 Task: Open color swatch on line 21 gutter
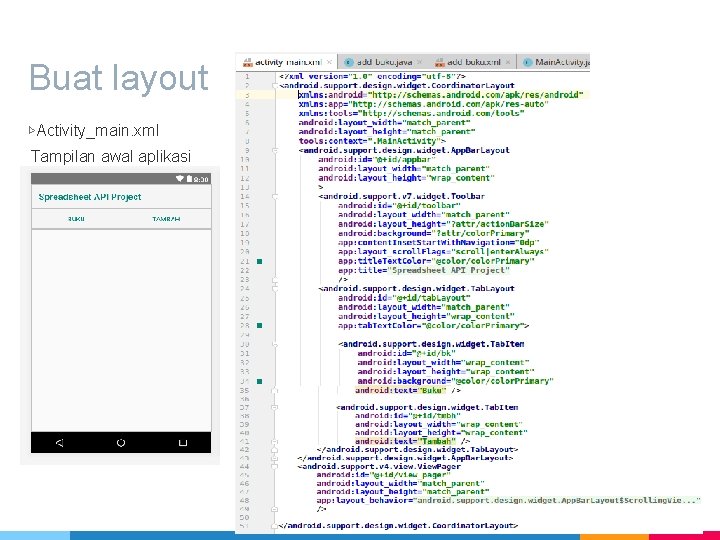[259, 261]
